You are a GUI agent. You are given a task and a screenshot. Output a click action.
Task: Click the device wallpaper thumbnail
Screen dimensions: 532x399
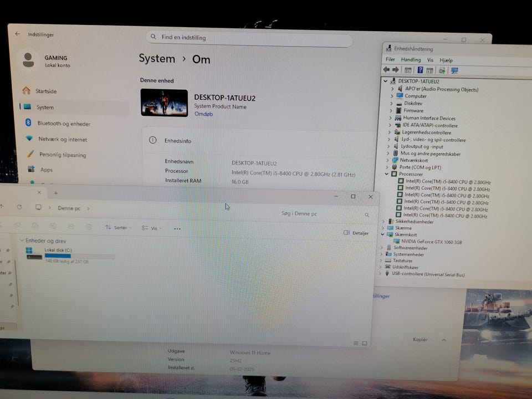164,103
